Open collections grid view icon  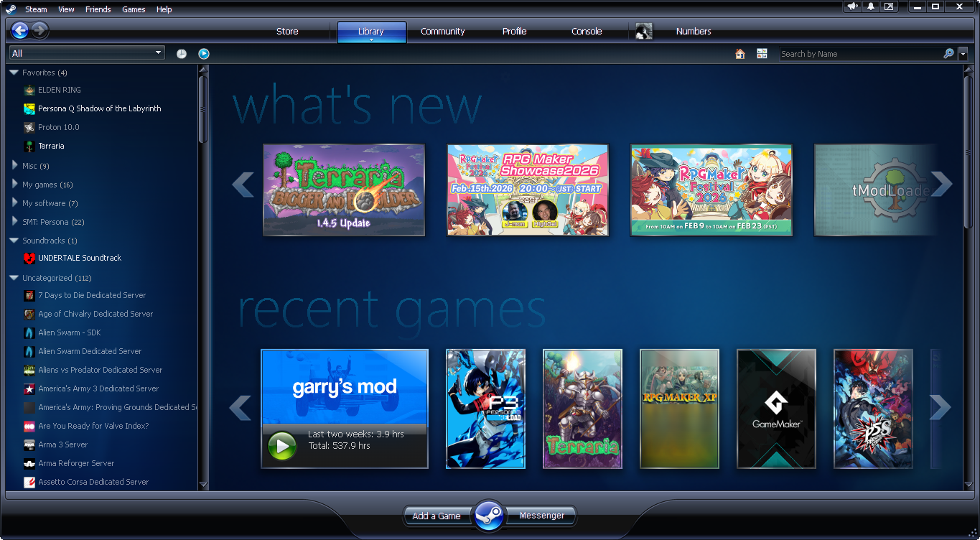[762, 54]
